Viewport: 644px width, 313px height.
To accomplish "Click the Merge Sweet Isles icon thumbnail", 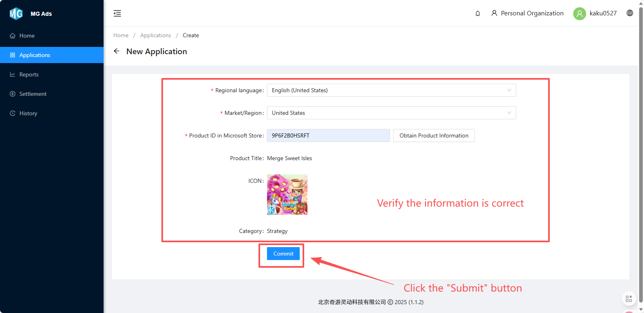I will click(287, 195).
